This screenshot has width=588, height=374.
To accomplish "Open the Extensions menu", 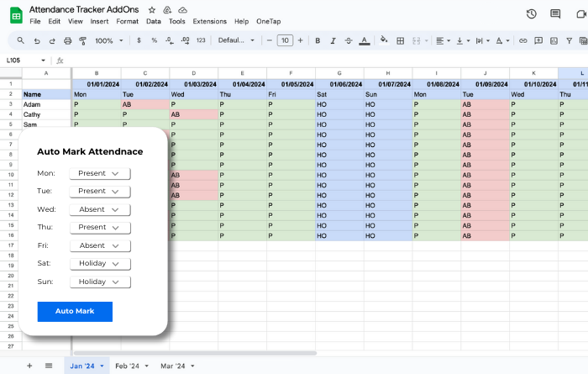I will pos(209,21).
